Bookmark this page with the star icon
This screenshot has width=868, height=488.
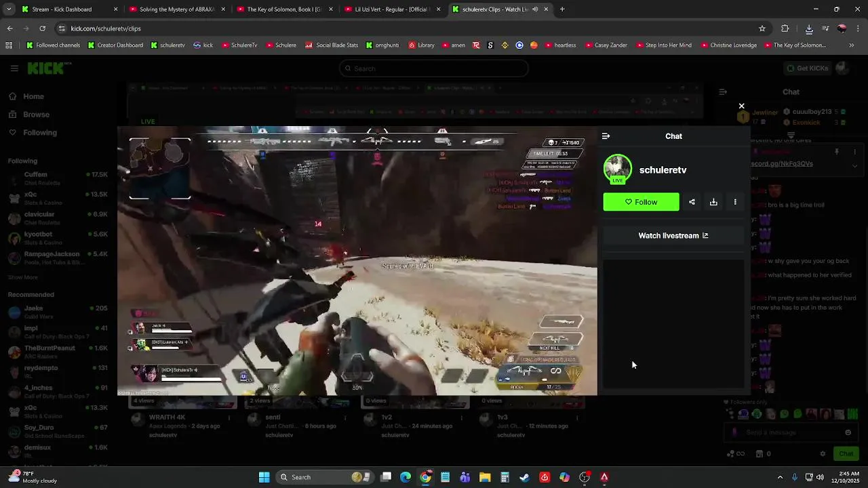(x=762, y=28)
